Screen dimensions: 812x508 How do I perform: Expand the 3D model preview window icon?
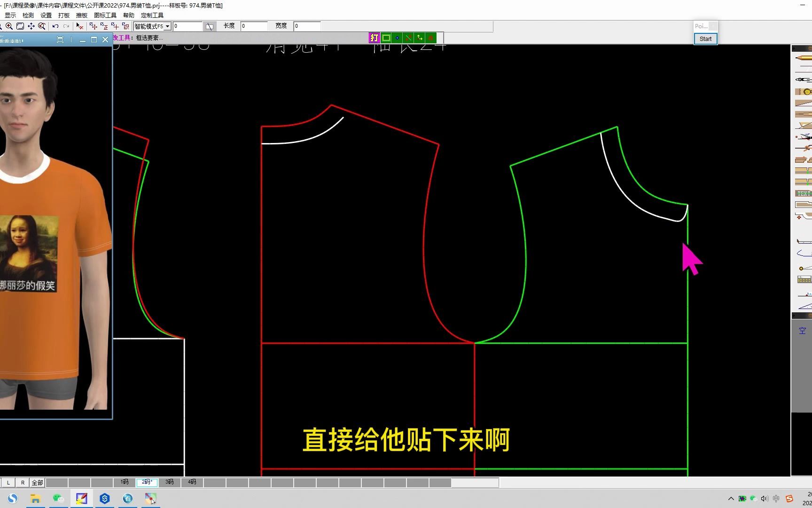(60, 40)
